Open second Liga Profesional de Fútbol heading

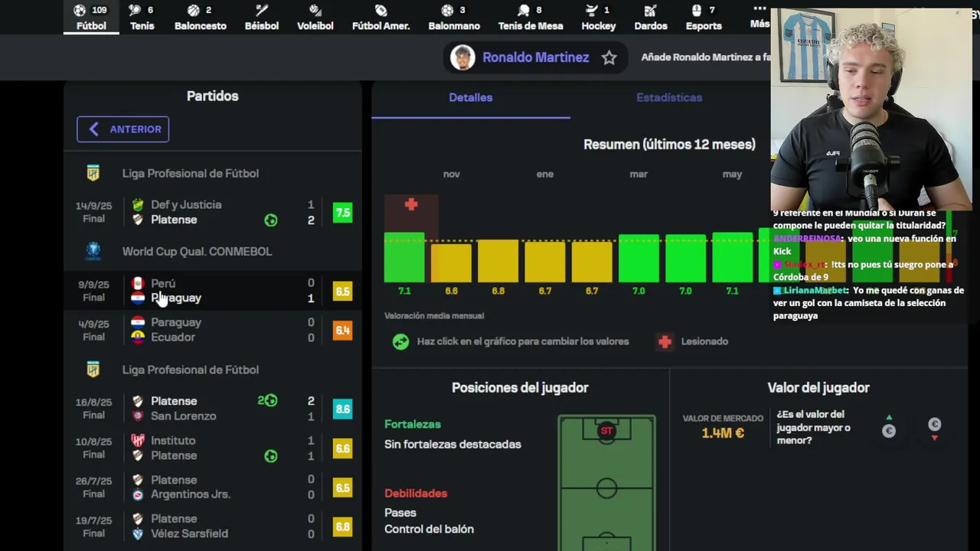tap(190, 370)
